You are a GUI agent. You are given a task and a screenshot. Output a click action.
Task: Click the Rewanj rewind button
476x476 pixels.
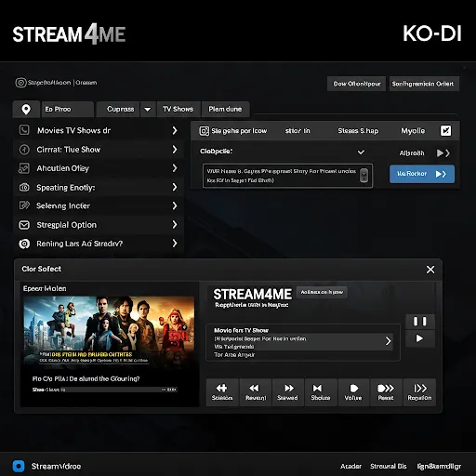[x=256, y=392]
